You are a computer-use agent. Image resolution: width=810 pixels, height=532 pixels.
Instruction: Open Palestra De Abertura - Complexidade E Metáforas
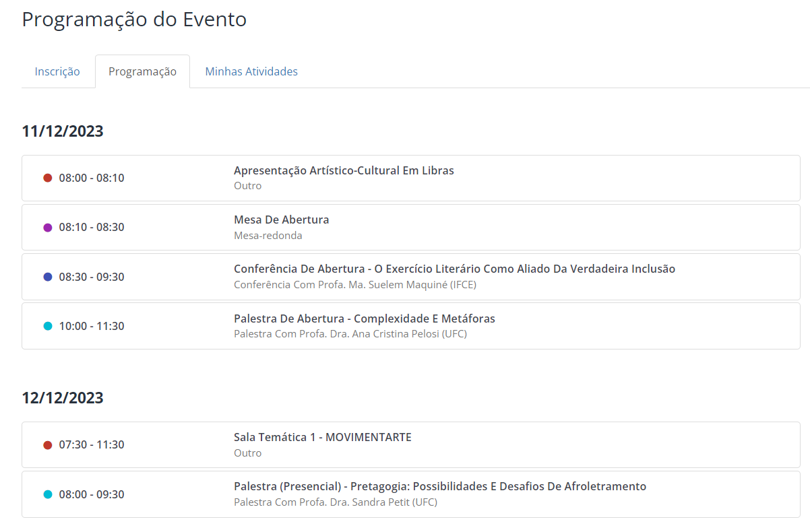coord(364,319)
